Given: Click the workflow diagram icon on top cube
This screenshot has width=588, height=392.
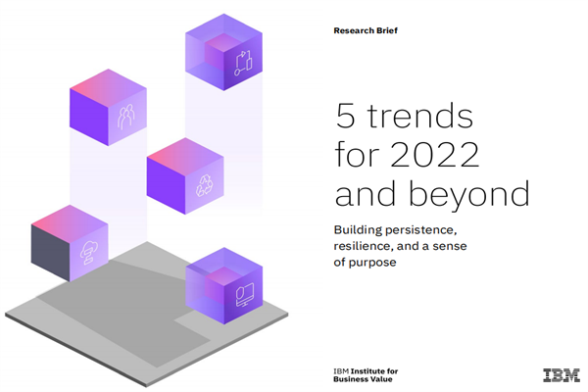Looking at the screenshot, I should coord(243,63).
